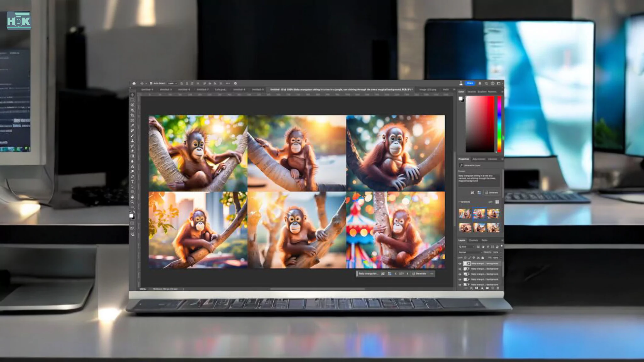Screen dimensions: 644x362
Task: Select the Move tool in toolbar
Action: pyautogui.click(x=132, y=95)
